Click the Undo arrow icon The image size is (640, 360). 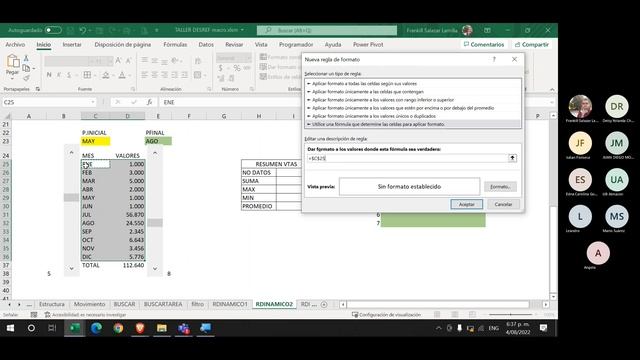tap(83, 30)
